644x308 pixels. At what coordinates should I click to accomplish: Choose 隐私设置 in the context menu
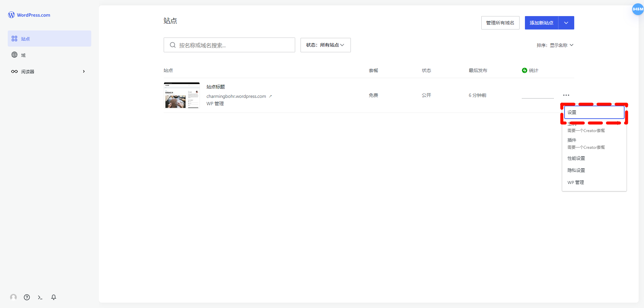click(x=576, y=170)
